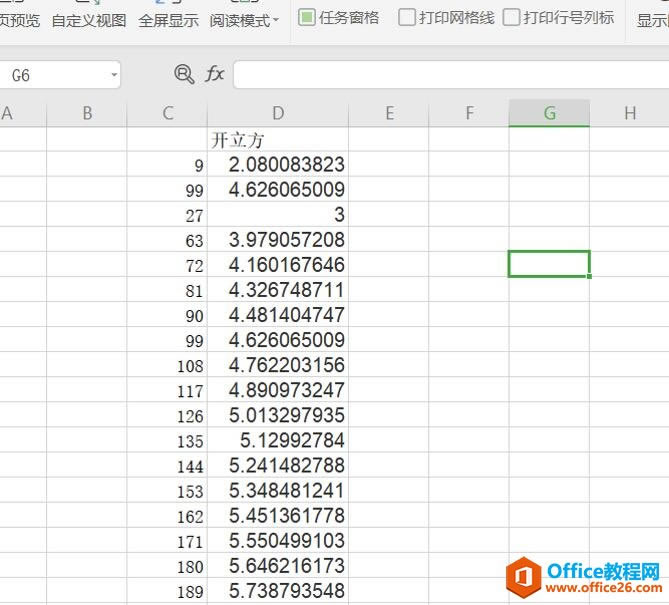Viewport: 669px width, 605px height.
Task: Select cell showing 4.326748711
Action: tap(278, 290)
